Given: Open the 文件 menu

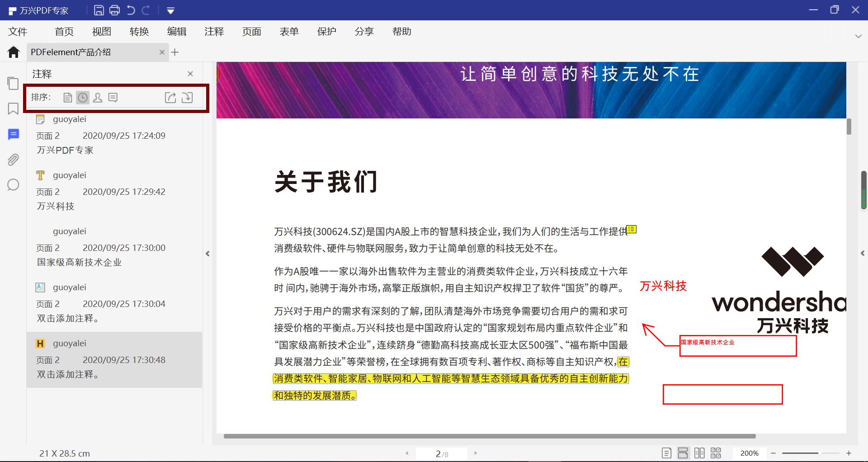Looking at the screenshot, I should [18, 31].
